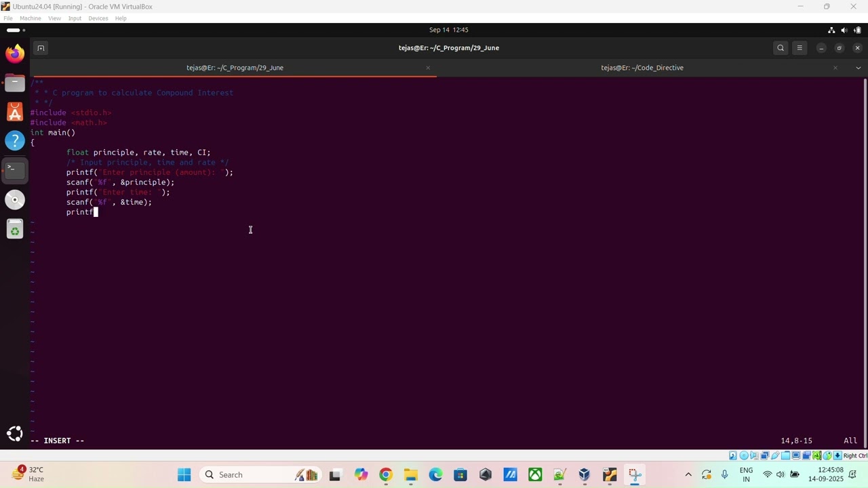Click the Terminal icon in the dock
868x488 pixels.
(x=15, y=170)
